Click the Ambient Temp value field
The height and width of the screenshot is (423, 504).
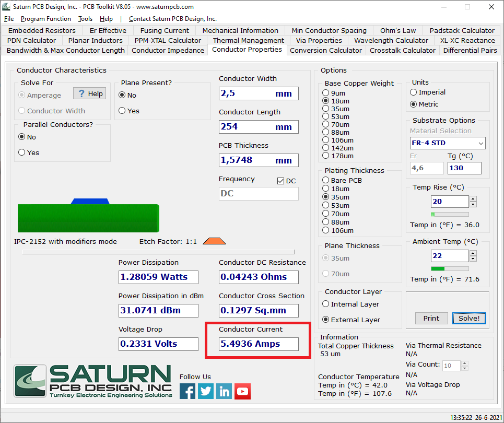click(x=450, y=256)
